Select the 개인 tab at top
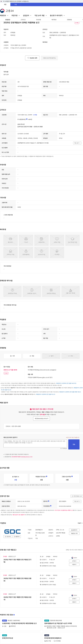The height and width of the screenshot is (644, 83). pos(5,4)
